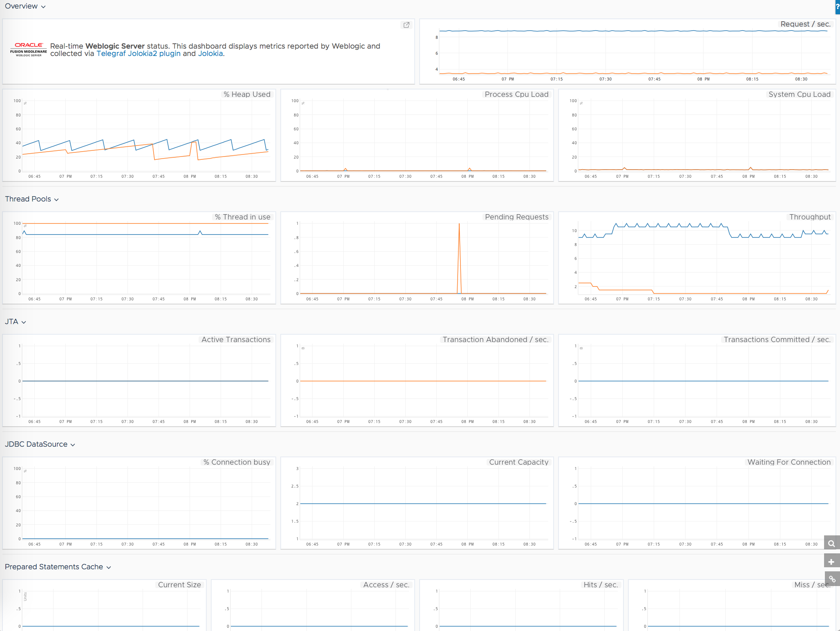
Task: Click the % Thread in use graph panel
Action: tap(141, 257)
